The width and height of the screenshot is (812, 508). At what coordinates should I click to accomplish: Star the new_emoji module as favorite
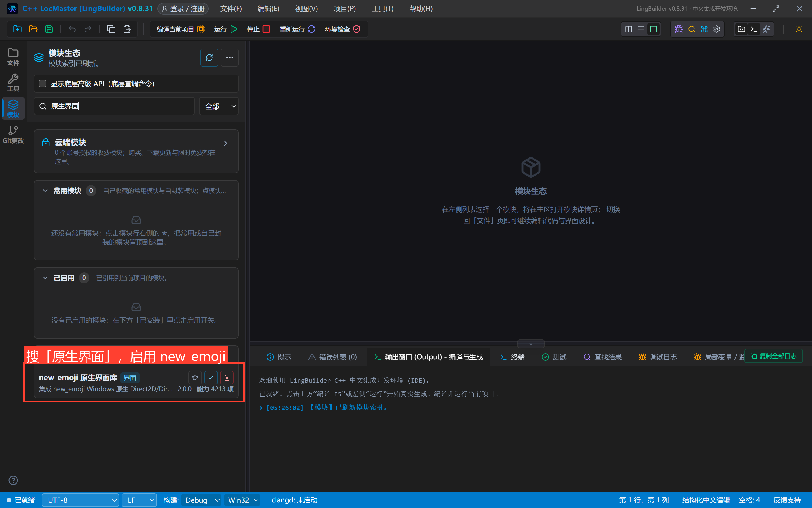pyautogui.click(x=195, y=378)
